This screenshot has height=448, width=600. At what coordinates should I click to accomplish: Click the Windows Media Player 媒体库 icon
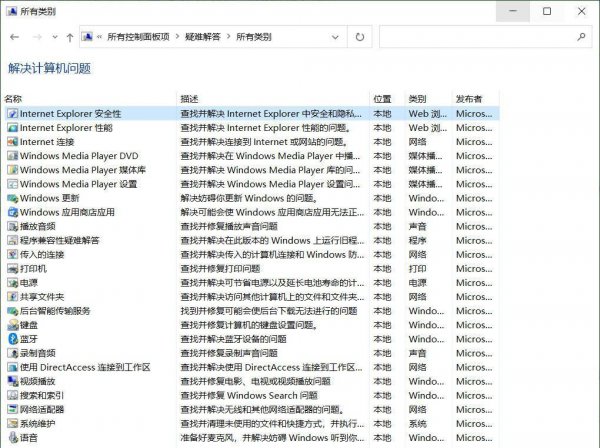pos(13,170)
